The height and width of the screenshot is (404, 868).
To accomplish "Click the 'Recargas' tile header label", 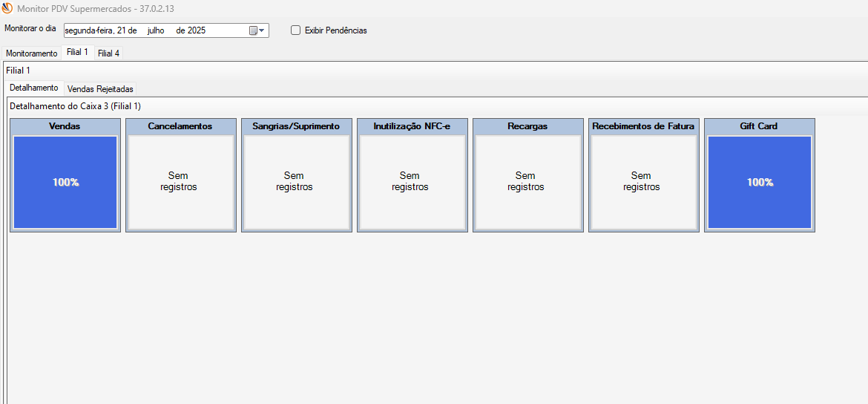I will pyautogui.click(x=527, y=126).
